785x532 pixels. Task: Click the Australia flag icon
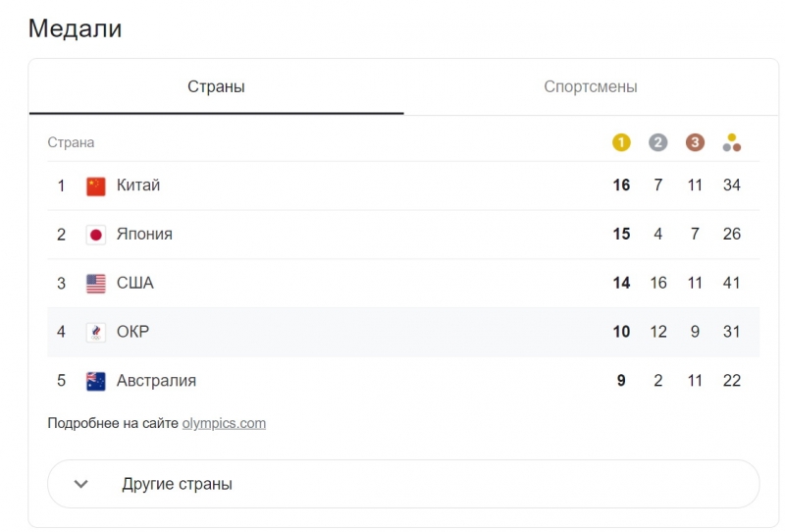click(95, 381)
